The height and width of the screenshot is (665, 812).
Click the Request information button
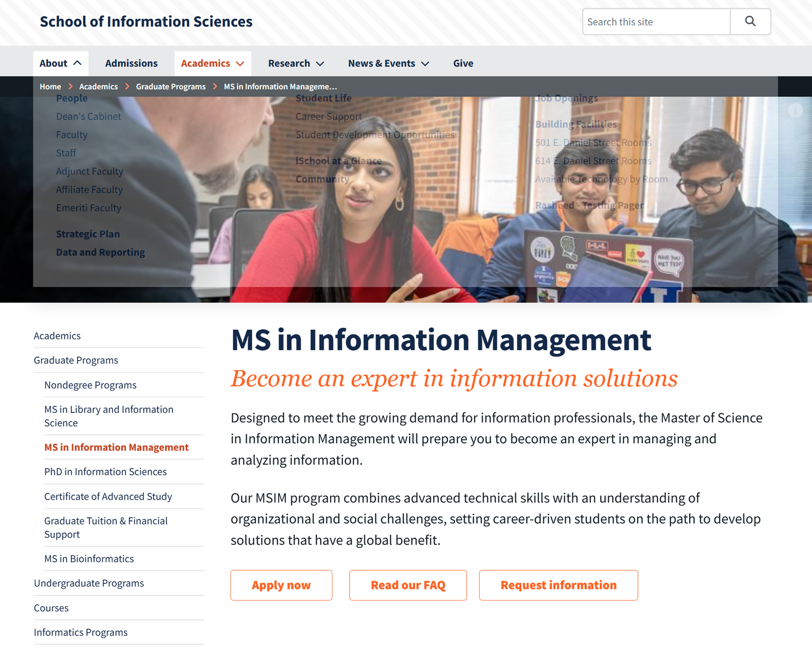coord(559,585)
